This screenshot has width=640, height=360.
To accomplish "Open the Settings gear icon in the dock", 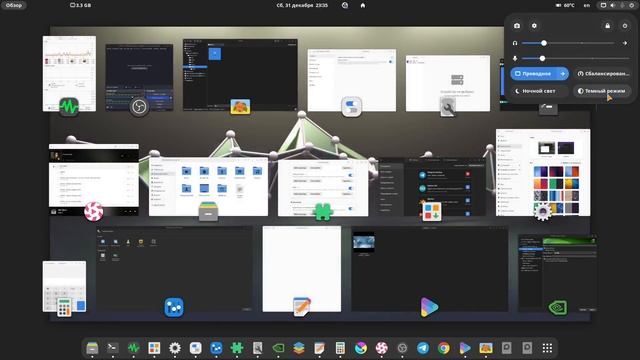I will [175, 348].
